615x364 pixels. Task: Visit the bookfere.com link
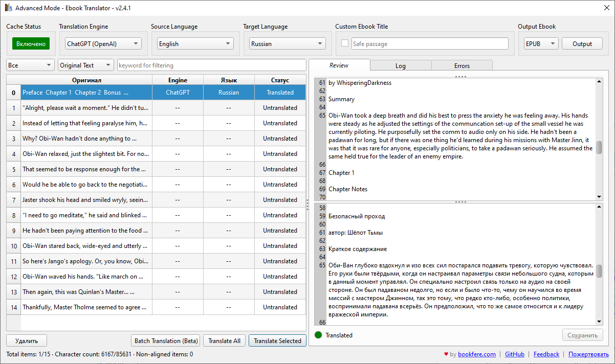coord(476,354)
